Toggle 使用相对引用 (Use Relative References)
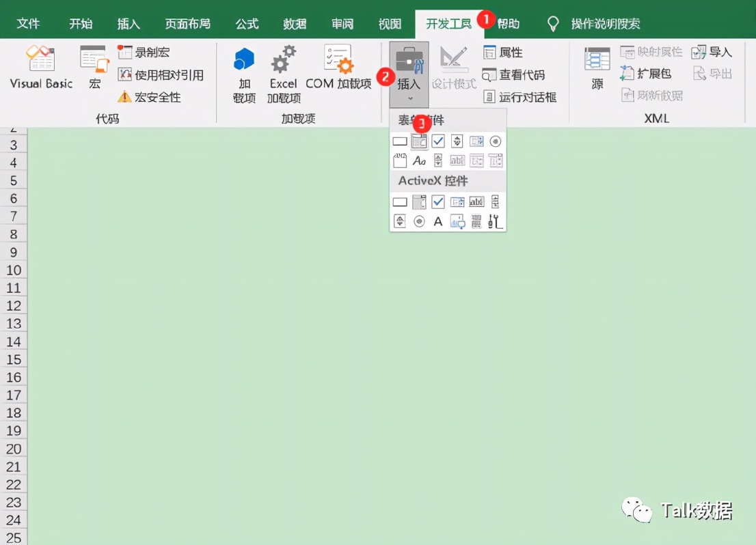 [161, 74]
